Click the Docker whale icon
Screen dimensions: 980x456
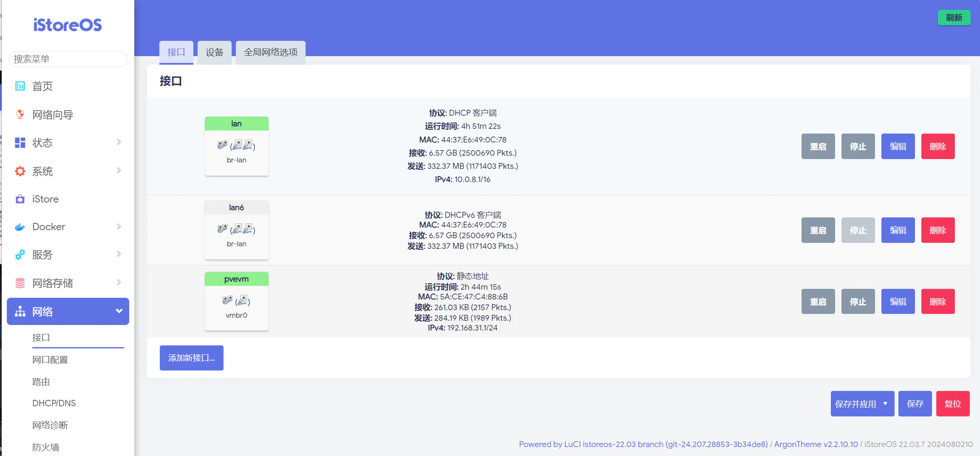point(20,227)
